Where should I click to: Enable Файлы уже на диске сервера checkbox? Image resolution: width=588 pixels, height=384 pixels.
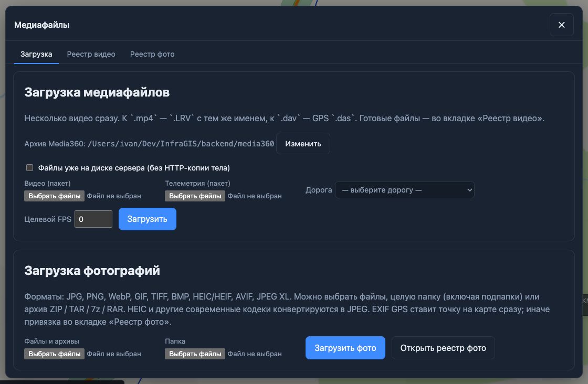click(29, 167)
